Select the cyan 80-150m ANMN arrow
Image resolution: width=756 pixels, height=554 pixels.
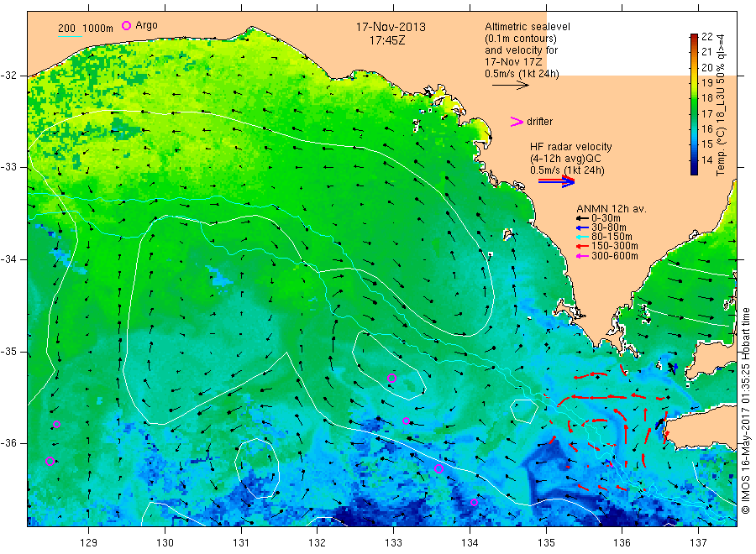pyautogui.click(x=582, y=237)
